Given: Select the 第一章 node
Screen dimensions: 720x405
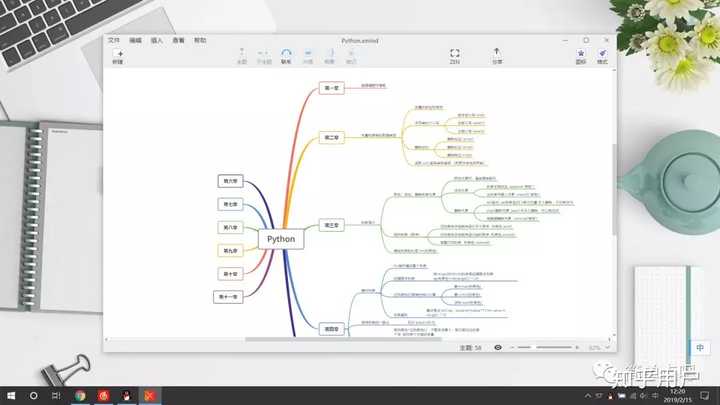Looking at the screenshot, I should 332,88.
